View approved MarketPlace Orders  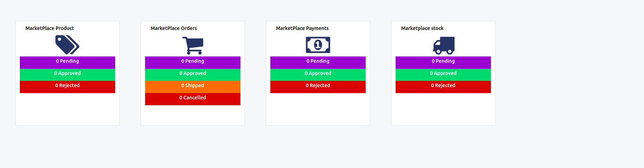coord(193,74)
